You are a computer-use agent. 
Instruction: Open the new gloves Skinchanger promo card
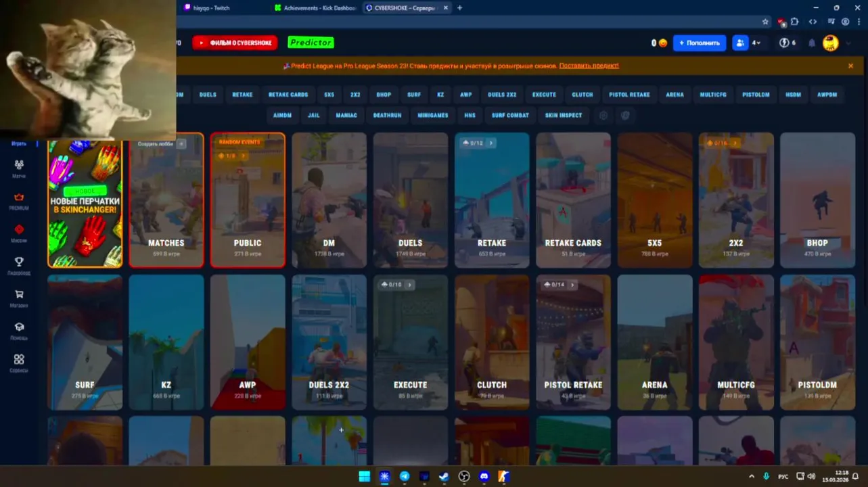tap(85, 203)
